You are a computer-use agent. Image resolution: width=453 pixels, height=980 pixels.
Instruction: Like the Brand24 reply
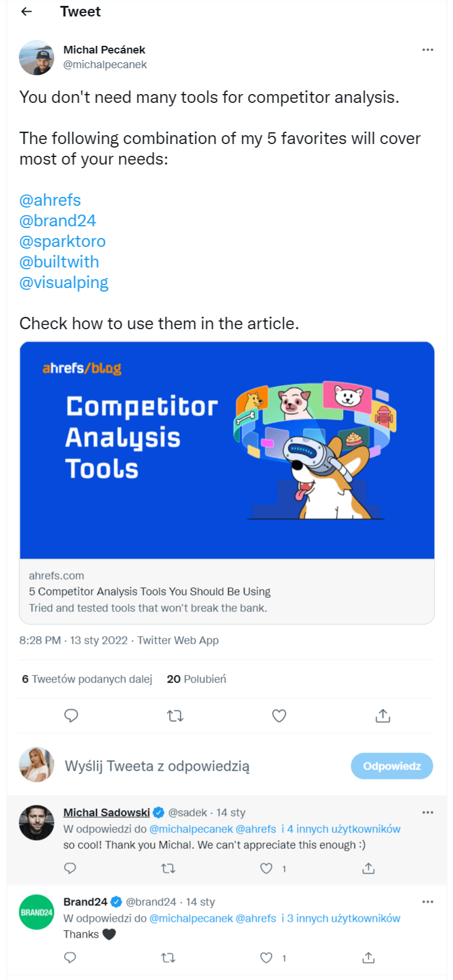point(267,958)
